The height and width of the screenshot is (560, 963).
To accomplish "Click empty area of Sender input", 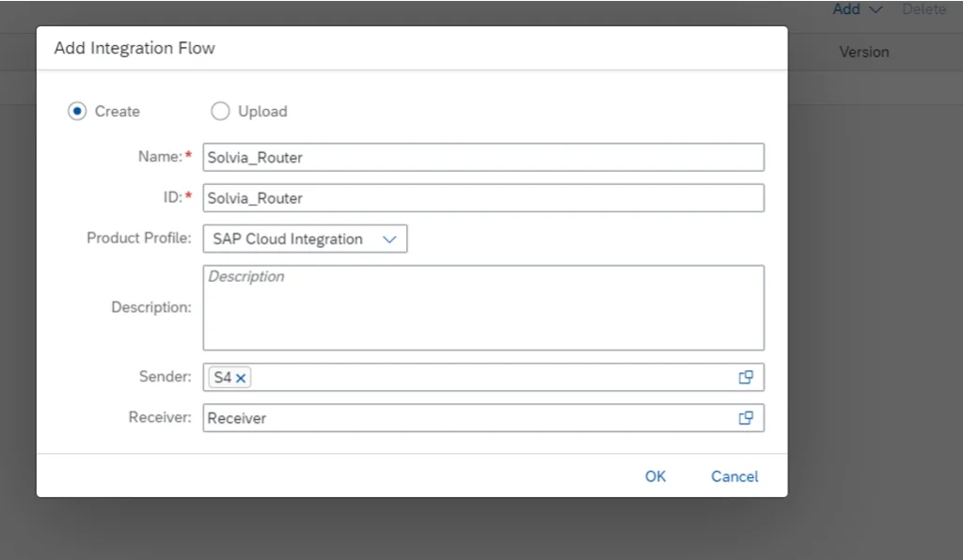I will click(489, 378).
